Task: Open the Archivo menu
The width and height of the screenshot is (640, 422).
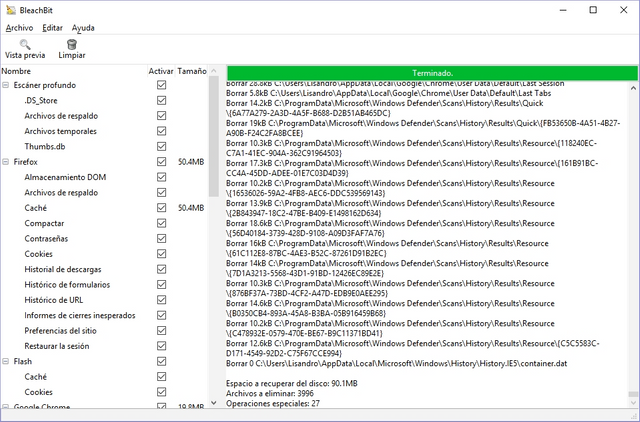Action: click(x=19, y=28)
